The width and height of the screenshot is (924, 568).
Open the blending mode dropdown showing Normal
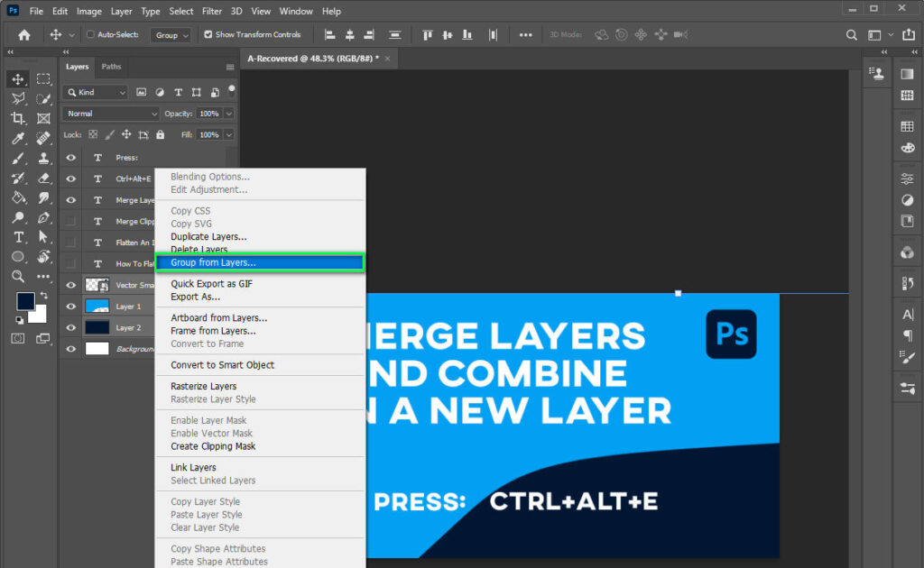tap(110, 113)
